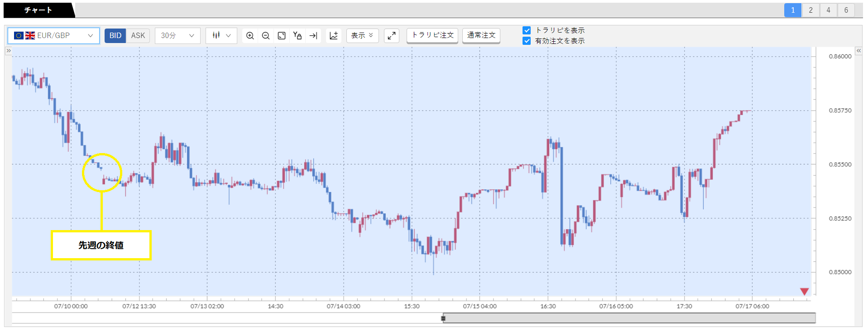Collapse price axis with « arrow

pyautogui.click(x=858, y=51)
